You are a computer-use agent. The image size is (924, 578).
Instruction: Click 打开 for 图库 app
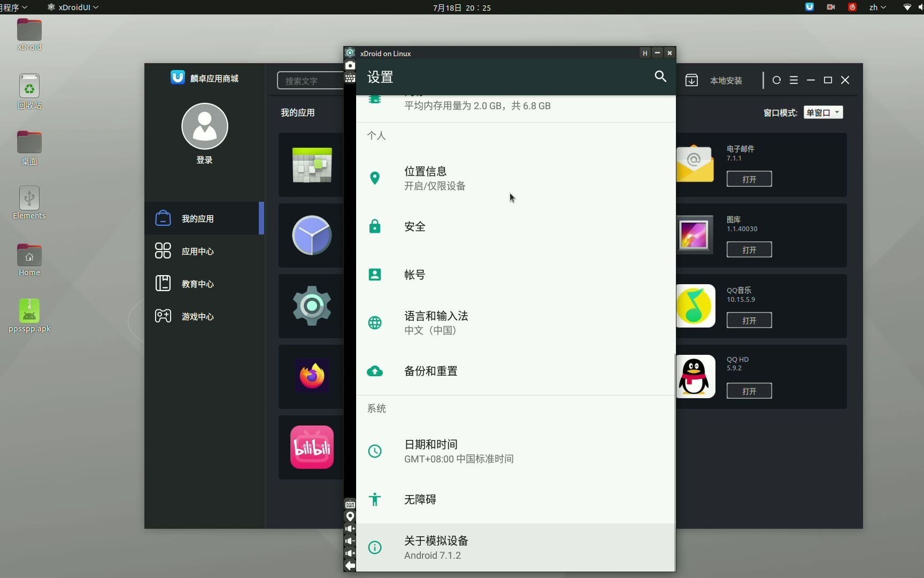749,249
